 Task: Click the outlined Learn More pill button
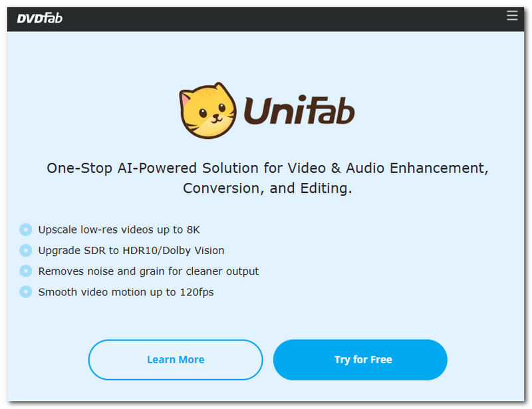[175, 359]
